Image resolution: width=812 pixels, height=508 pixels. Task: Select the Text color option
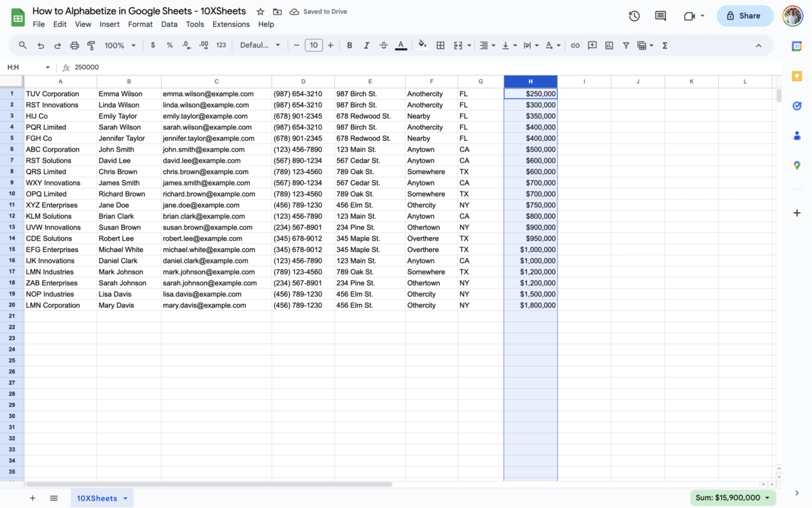click(x=401, y=45)
